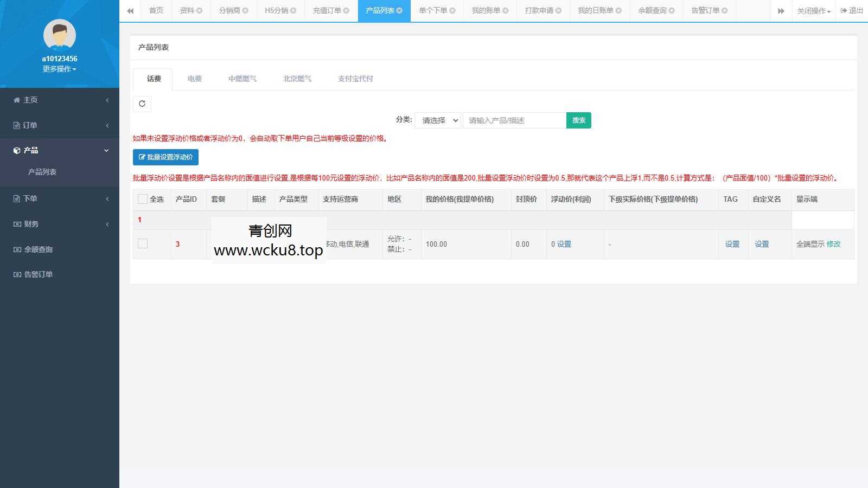Image resolution: width=868 pixels, height=488 pixels.
Task: Click the 余额查询 sidebar icon
Action: click(16, 249)
